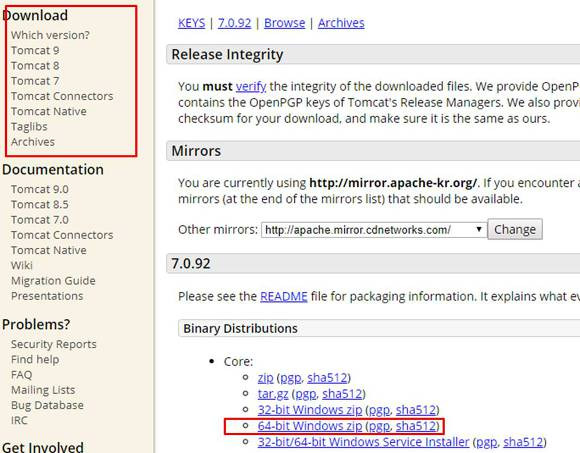Open Tomcat 7.0 documentation
580x453 pixels.
[40, 220]
